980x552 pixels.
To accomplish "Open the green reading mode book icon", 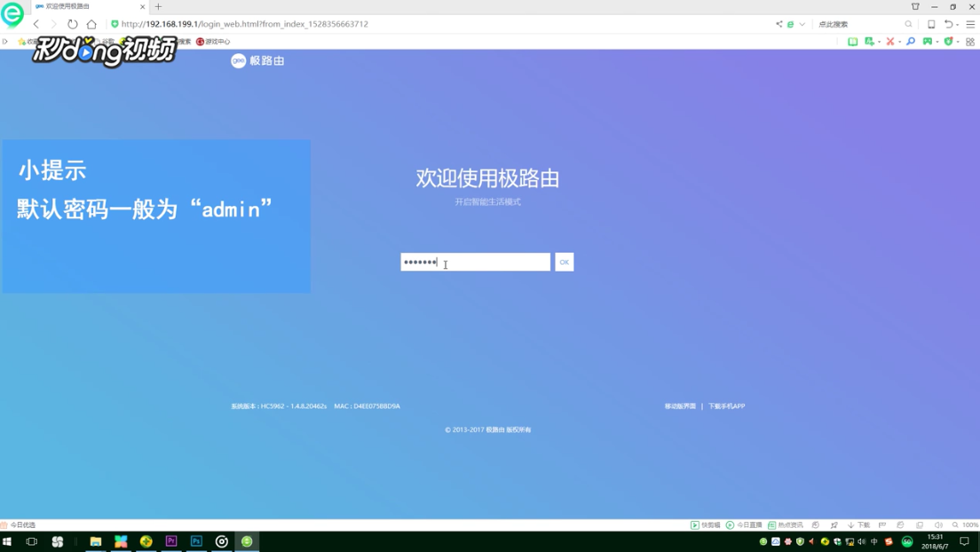I will (852, 41).
